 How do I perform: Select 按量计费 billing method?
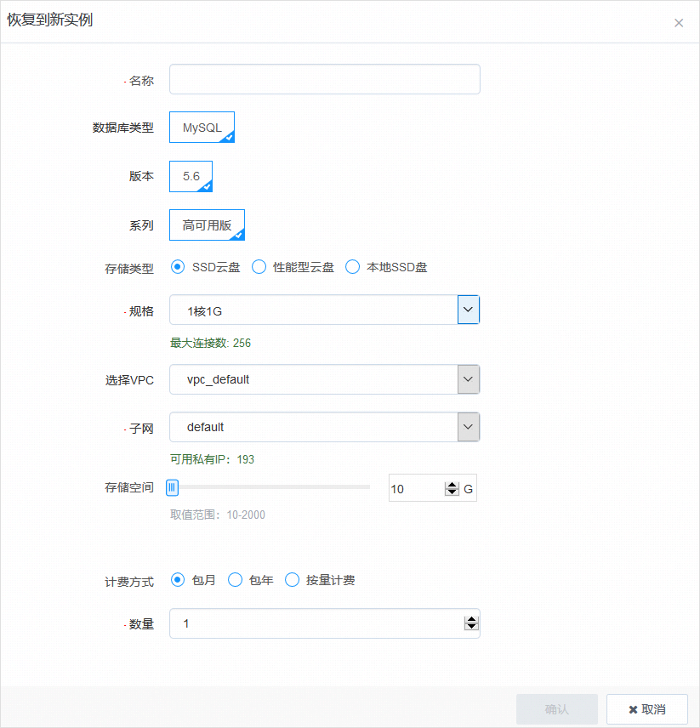pyautogui.click(x=292, y=580)
